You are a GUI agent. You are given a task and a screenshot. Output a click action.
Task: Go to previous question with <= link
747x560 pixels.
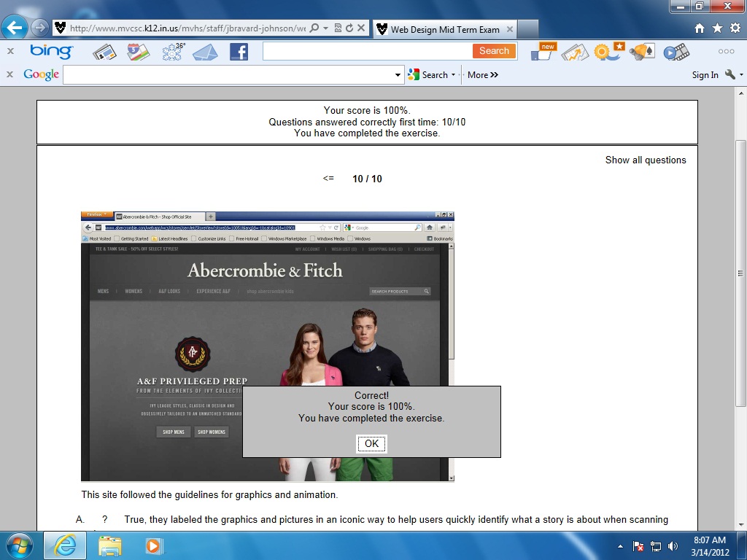[328, 179]
